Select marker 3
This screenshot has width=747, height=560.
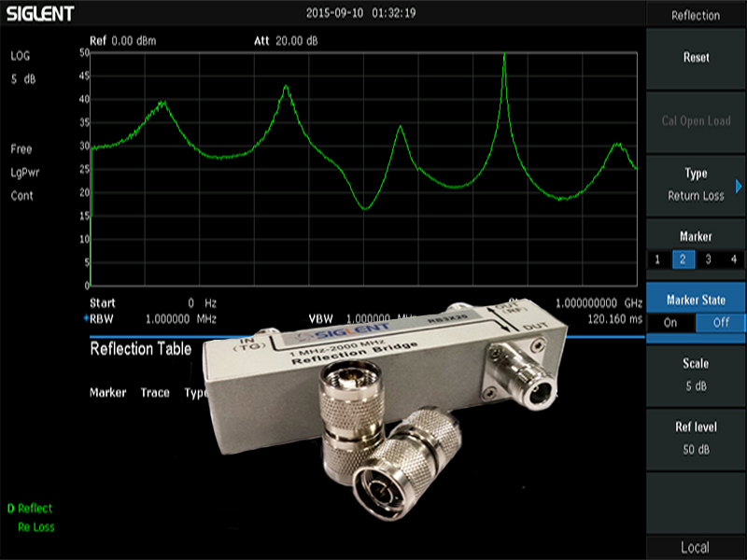(708, 259)
